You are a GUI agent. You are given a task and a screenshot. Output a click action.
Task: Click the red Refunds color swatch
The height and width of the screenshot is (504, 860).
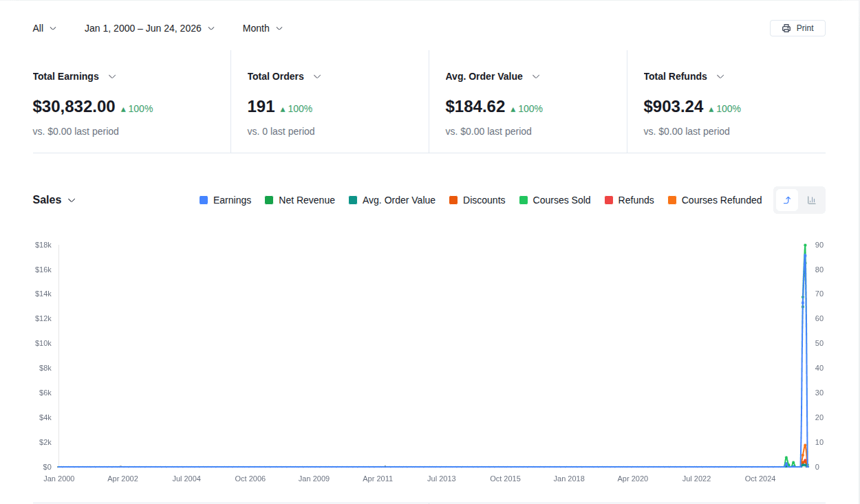coord(609,200)
